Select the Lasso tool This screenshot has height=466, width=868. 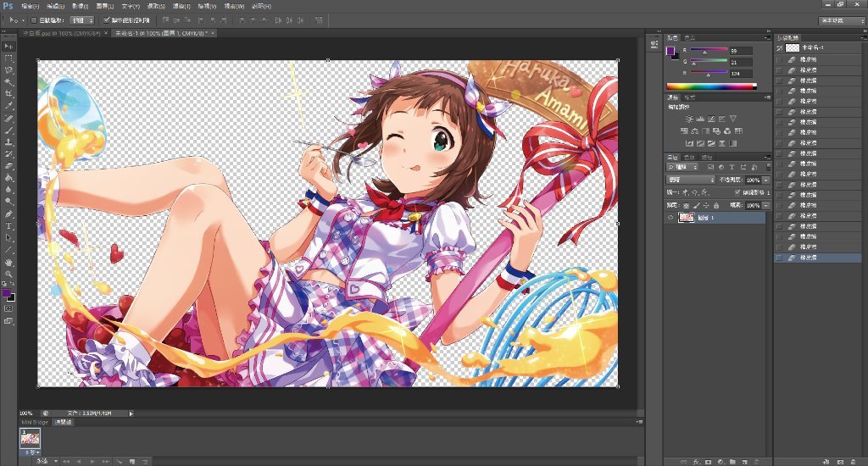click(x=8, y=70)
